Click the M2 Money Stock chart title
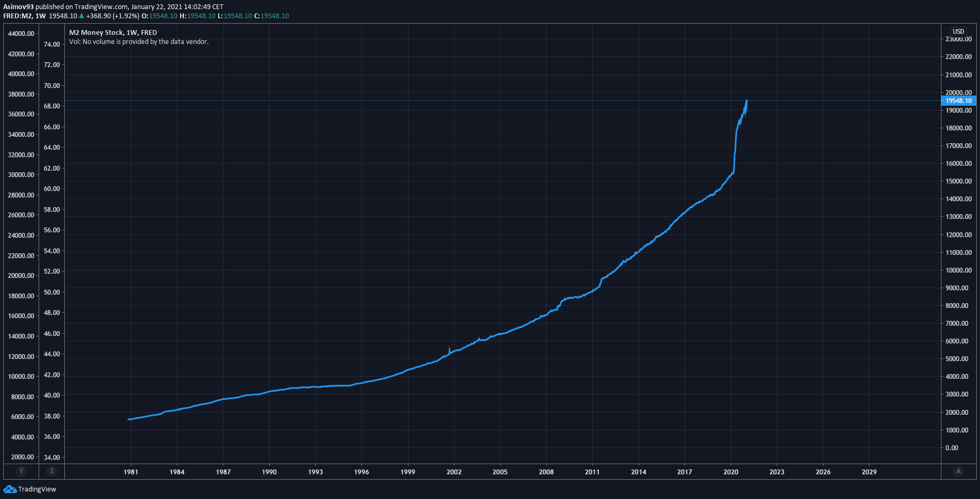 pyautogui.click(x=113, y=33)
